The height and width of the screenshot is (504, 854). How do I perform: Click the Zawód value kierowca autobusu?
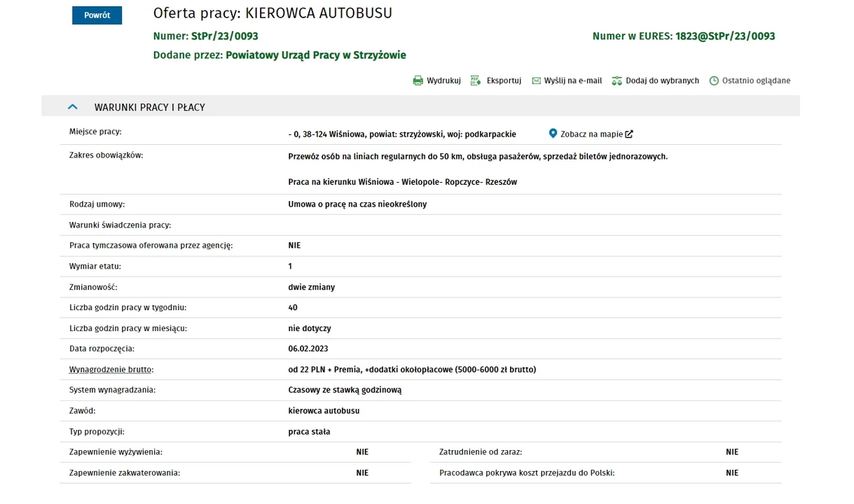click(324, 411)
